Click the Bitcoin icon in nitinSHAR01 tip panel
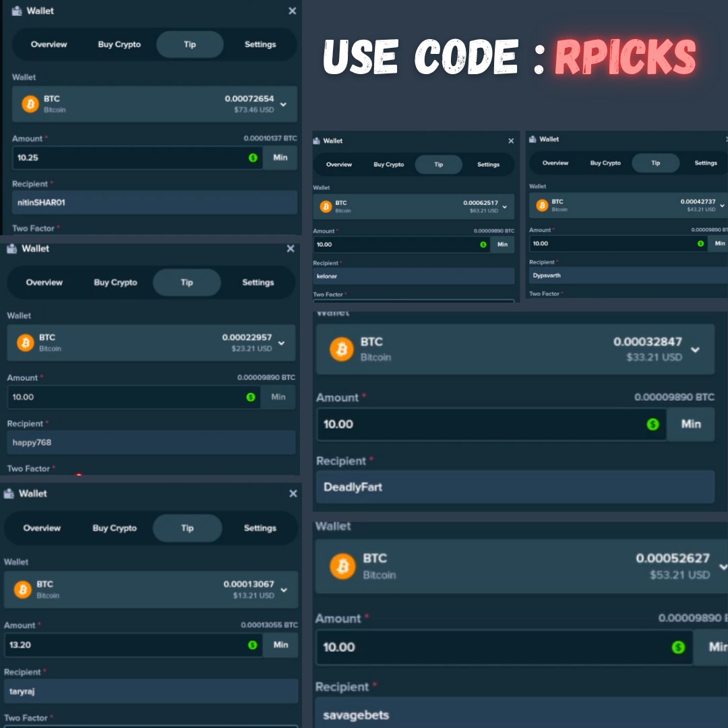 [x=29, y=104]
